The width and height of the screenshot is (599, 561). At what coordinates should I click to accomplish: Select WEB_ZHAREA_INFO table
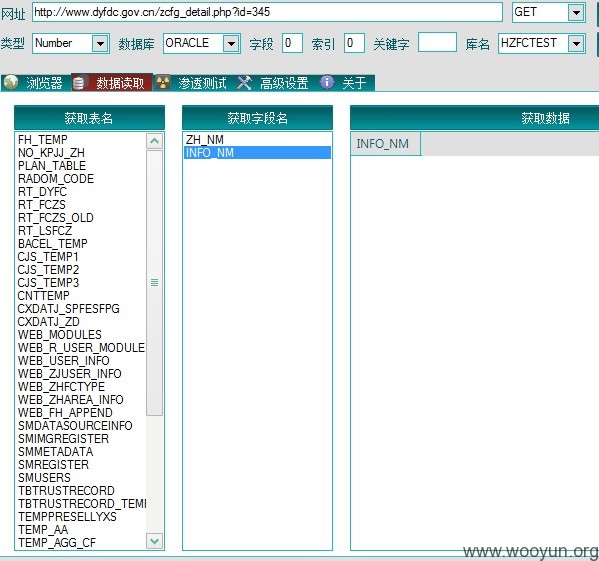(x=71, y=399)
